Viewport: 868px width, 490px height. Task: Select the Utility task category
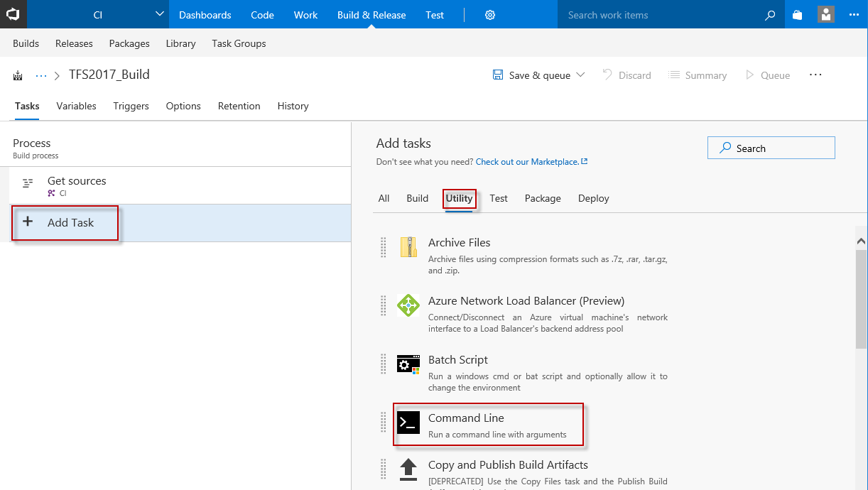(459, 198)
